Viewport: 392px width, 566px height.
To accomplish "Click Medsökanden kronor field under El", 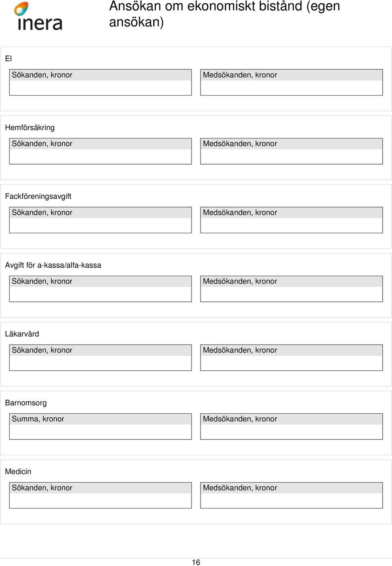I will (x=292, y=82).
